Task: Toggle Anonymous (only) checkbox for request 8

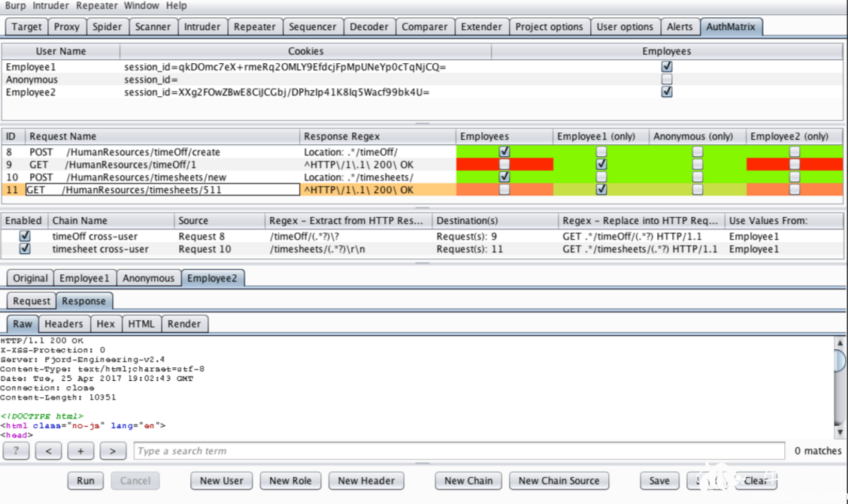Action: coord(698,151)
